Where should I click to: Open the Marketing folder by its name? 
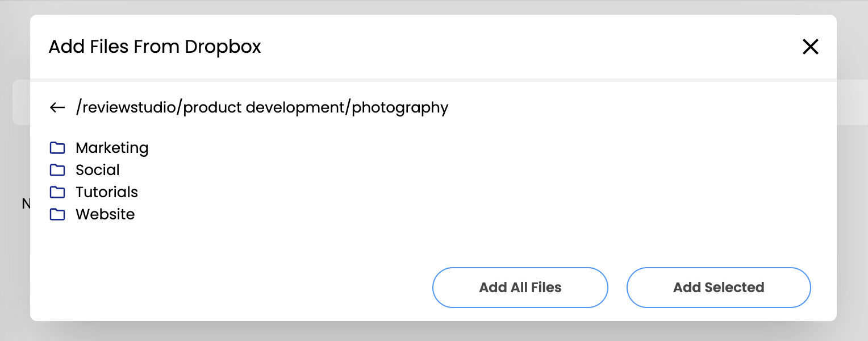[x=112, y=148]
